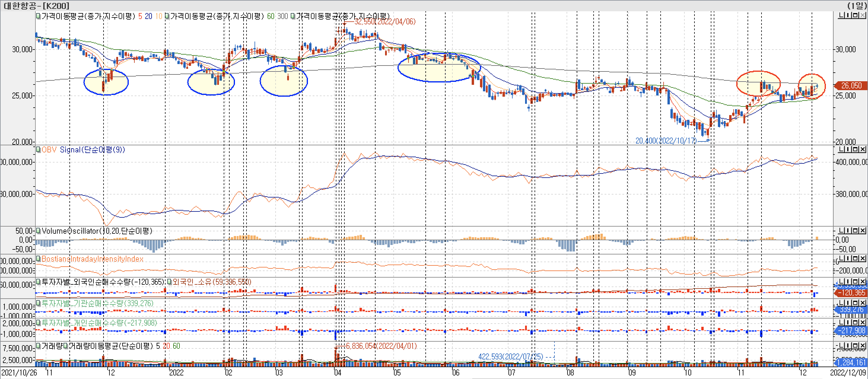The image size is (868, 379).
Task: Toggle the OBV indicator checkbox
Action: click(x=38, y=149)
